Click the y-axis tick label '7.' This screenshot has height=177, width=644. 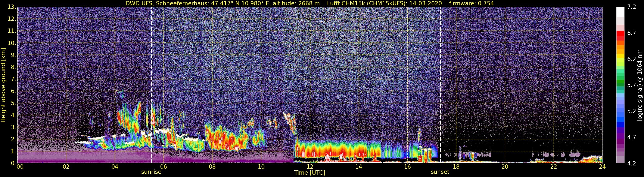click(x=13, y=79)
